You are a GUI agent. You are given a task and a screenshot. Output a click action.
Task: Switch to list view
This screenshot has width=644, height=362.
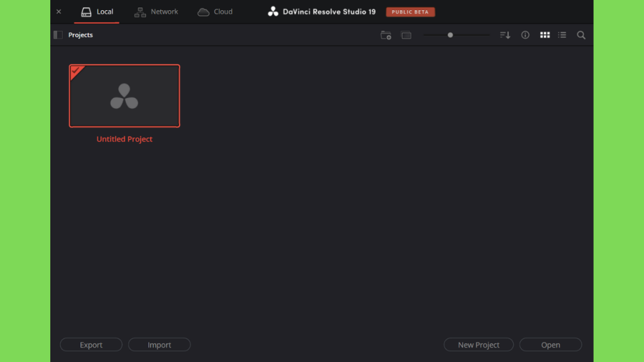[562, 35]
